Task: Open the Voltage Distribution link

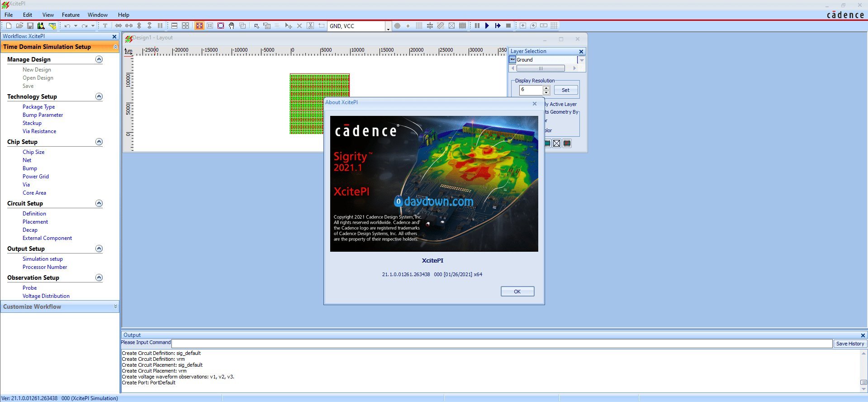Action: [46, 296]
